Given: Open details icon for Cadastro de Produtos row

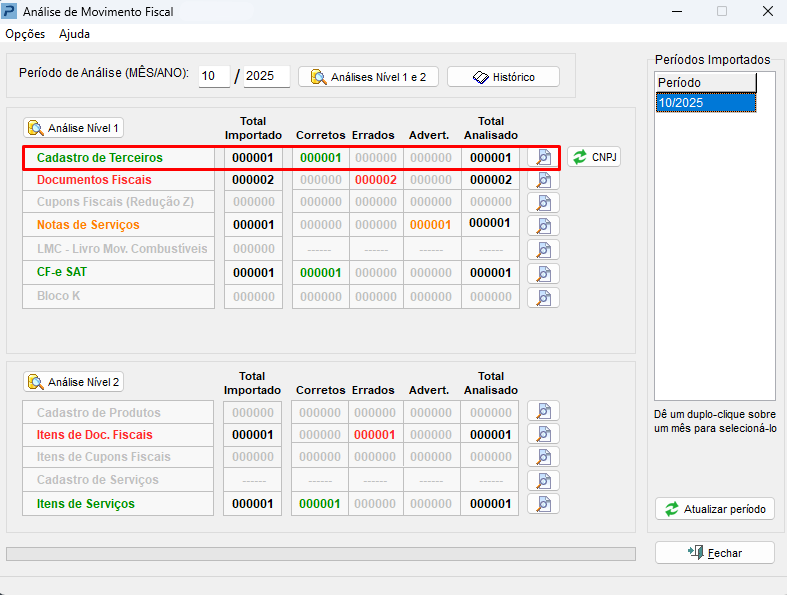Looking at the screenshot, I should point(543,411).
